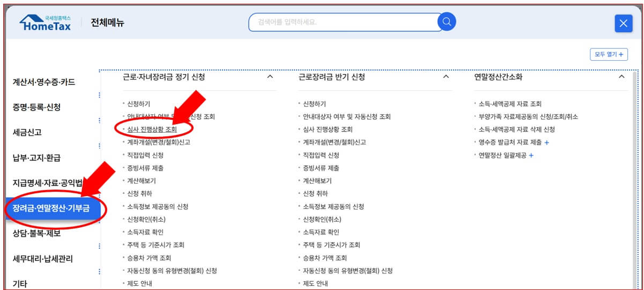The image size is (644, 290).
Task: Close the full menu with X button
Action: tap(623, 23)
